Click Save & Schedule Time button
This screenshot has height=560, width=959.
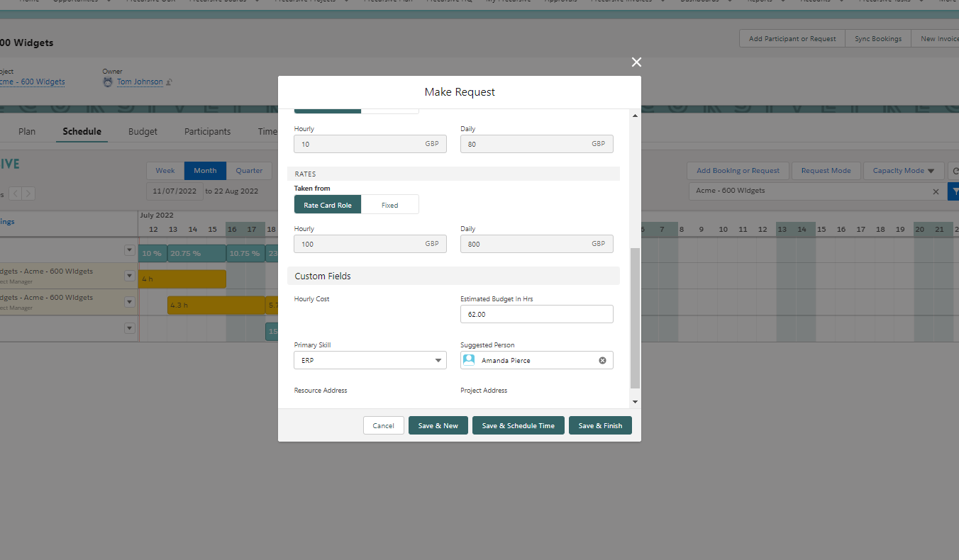518,425
